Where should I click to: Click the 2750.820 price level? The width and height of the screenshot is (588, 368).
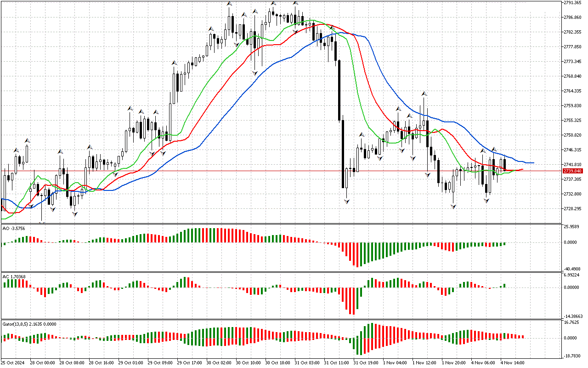click(x=572, y=135)
